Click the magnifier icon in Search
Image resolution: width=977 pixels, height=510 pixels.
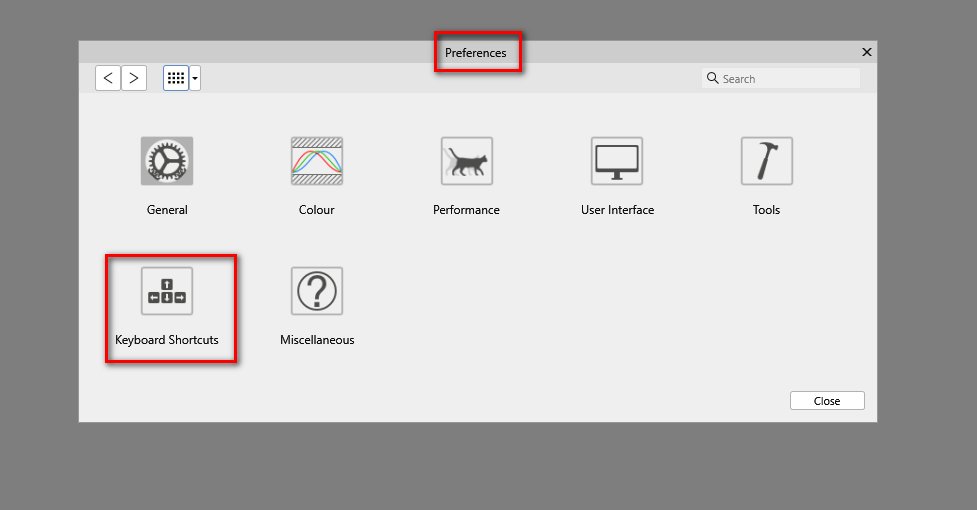(712, 78)
